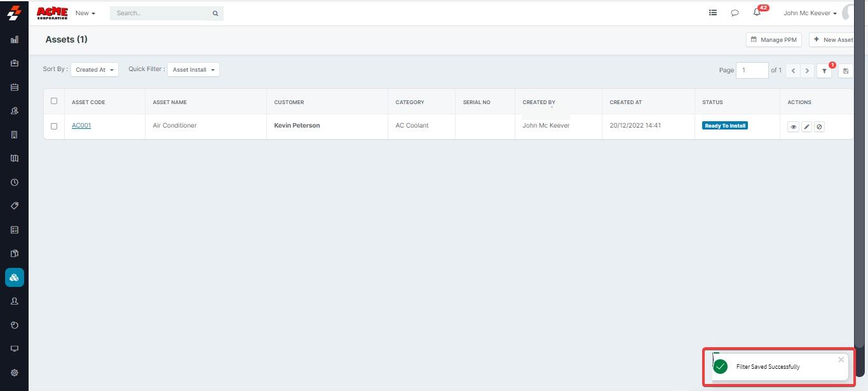Open the pie chart reports sidebar icon

tap(14, 325)
